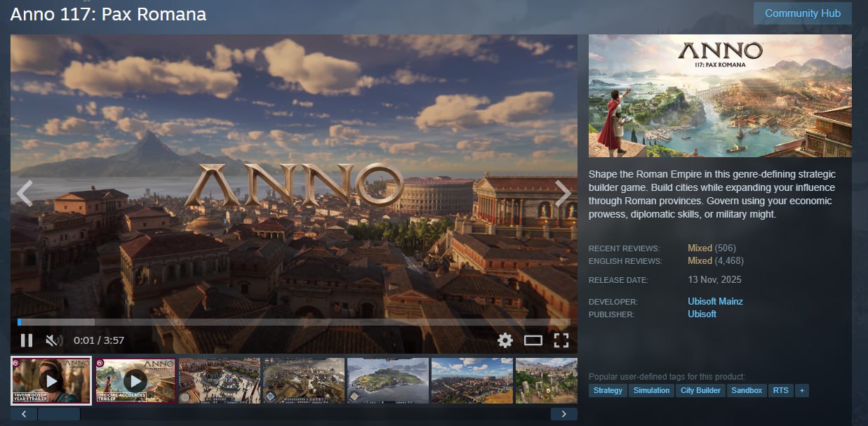Select the Strategy tag
The width and height of the screenshot is (868, 426).
(x=608, y=390)
